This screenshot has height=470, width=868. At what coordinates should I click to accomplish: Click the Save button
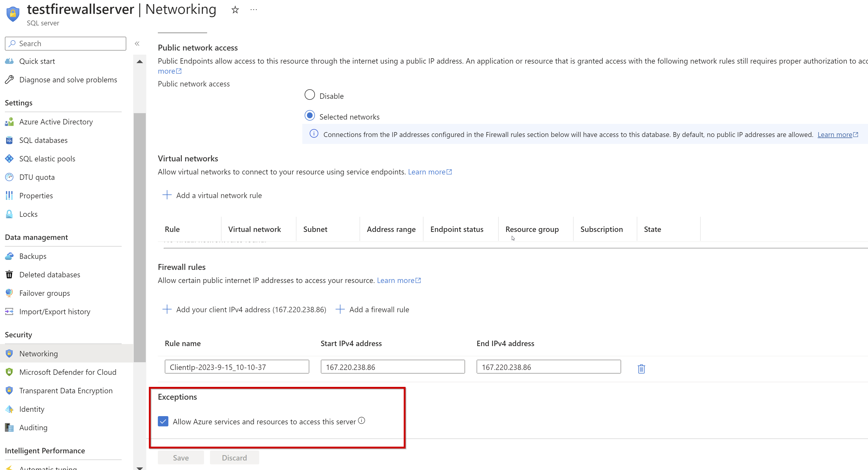click(x=181, y=457)
